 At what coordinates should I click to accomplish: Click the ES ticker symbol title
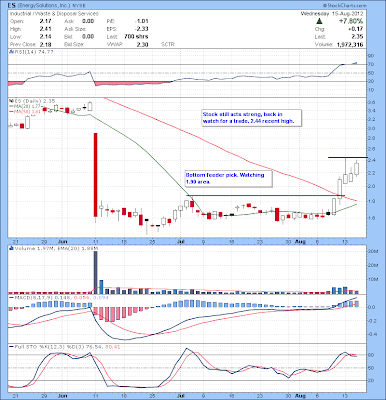coord(11,6)
